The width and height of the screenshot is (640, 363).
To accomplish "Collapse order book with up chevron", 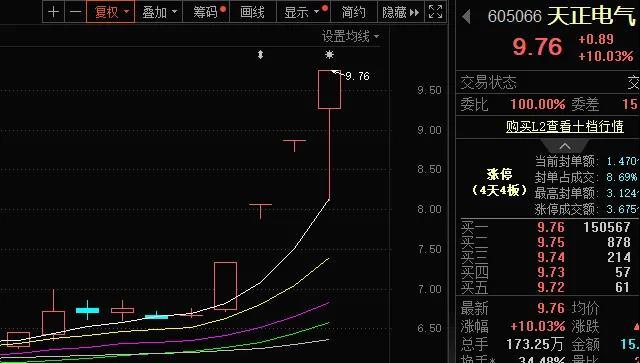I will pyautogui.click(x=565, y=146).
